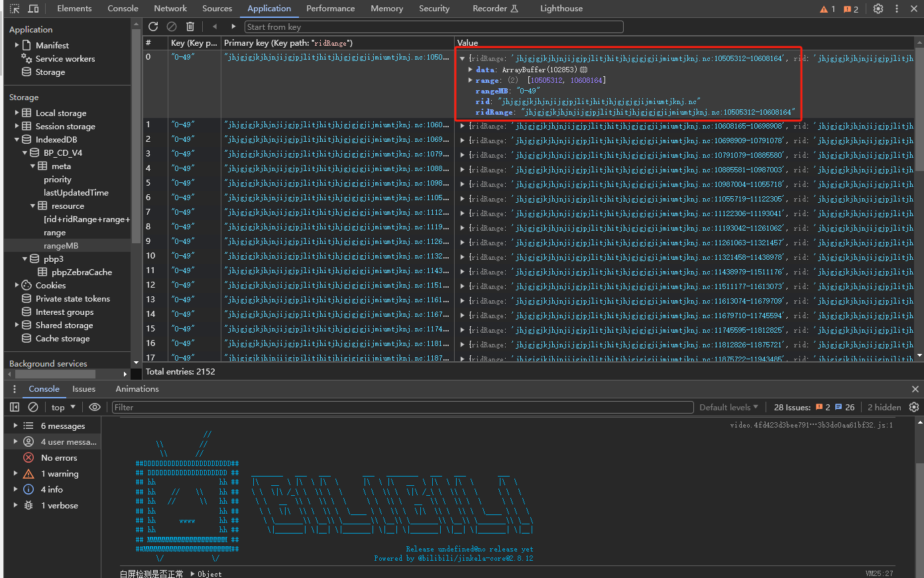The width and height of the screenshot is (924, 578).
Task: Toggle device toolbar icon
Action: click(33, 9)
